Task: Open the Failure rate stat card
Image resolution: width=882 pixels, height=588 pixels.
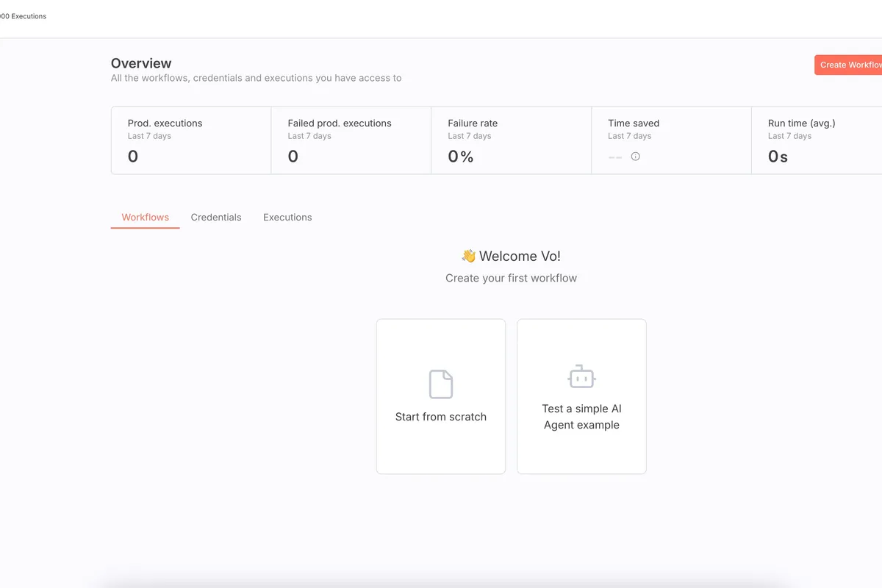Action: pyautogui.click(x=512, y=140)
